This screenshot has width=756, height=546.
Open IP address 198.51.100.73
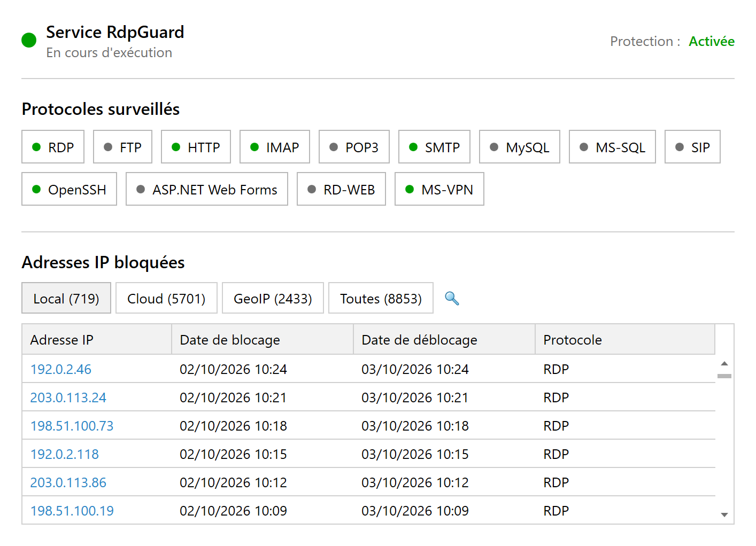pyautogui.click(x=72, y=426)
